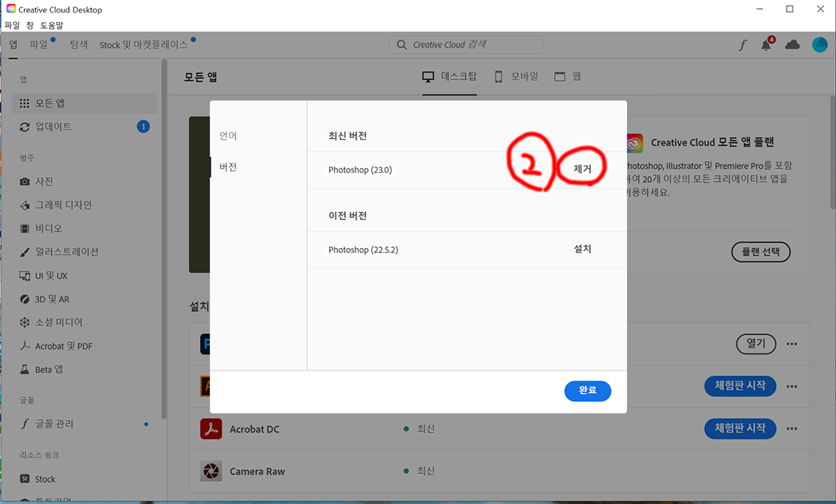Click the 그래픽 디자인 icon
836x504 pixels.
coord(24,205)
